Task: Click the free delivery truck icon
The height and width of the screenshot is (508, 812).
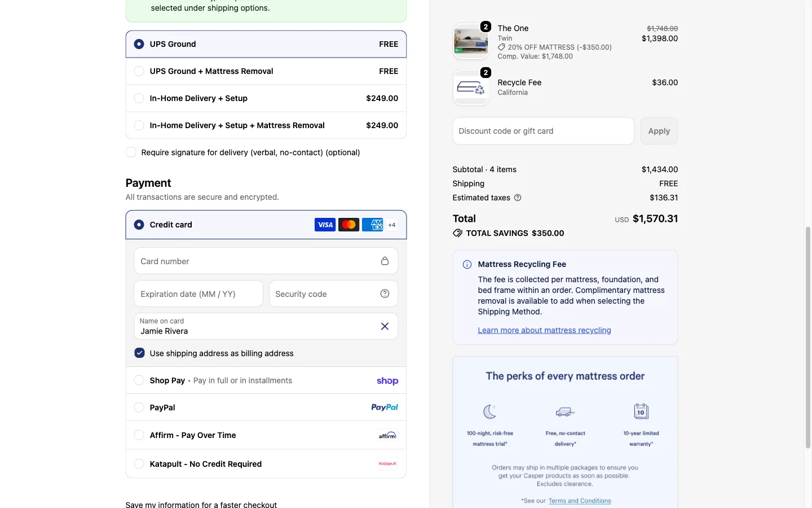Action: point(565,411)
